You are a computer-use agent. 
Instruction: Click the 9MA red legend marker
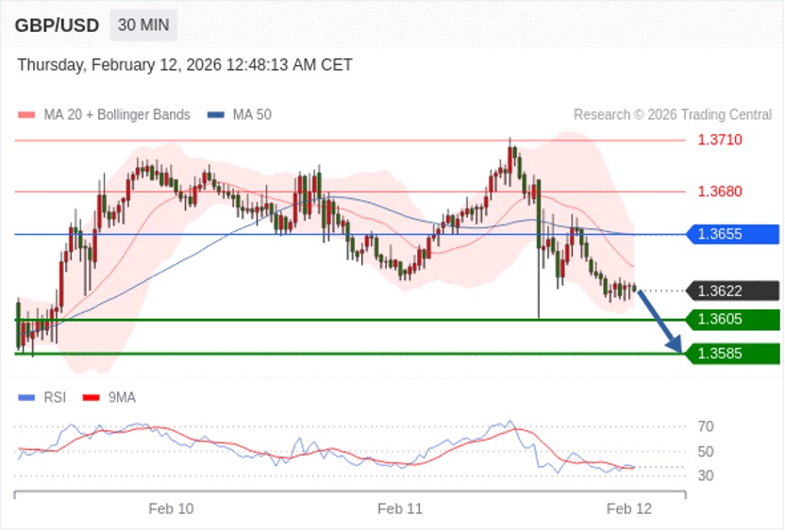tap(92, 398)
